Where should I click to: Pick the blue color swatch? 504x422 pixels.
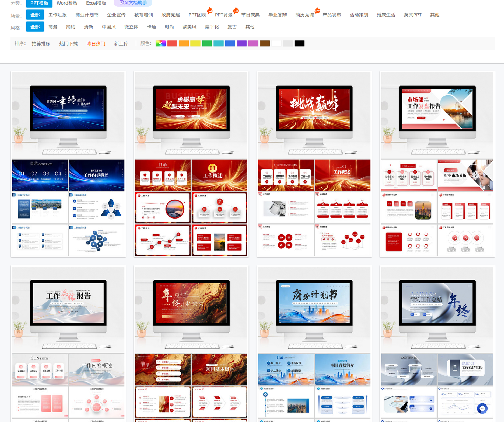[x=230, y=43]
